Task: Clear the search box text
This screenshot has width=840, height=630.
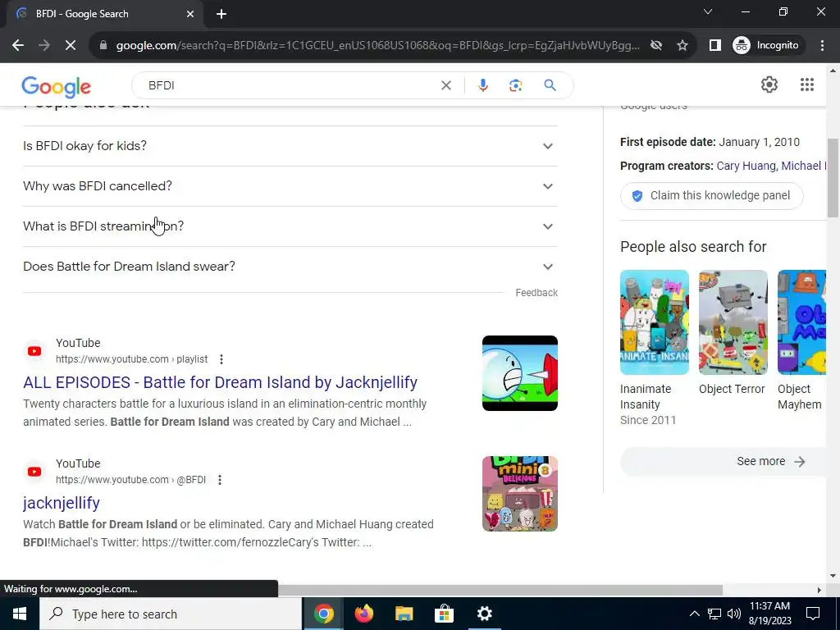Action: tap(445, 85)
